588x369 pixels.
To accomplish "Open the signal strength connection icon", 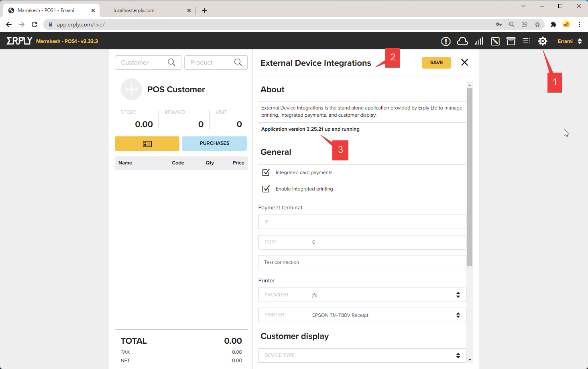I will click(x=479, y=41).
